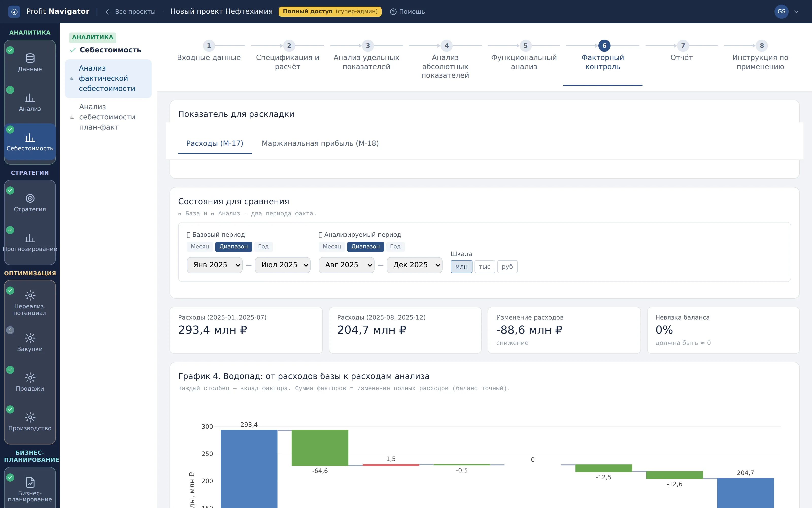
Task: Switch to Маржинальная прибыль (М-18) tab
Action: click(320, 144)
